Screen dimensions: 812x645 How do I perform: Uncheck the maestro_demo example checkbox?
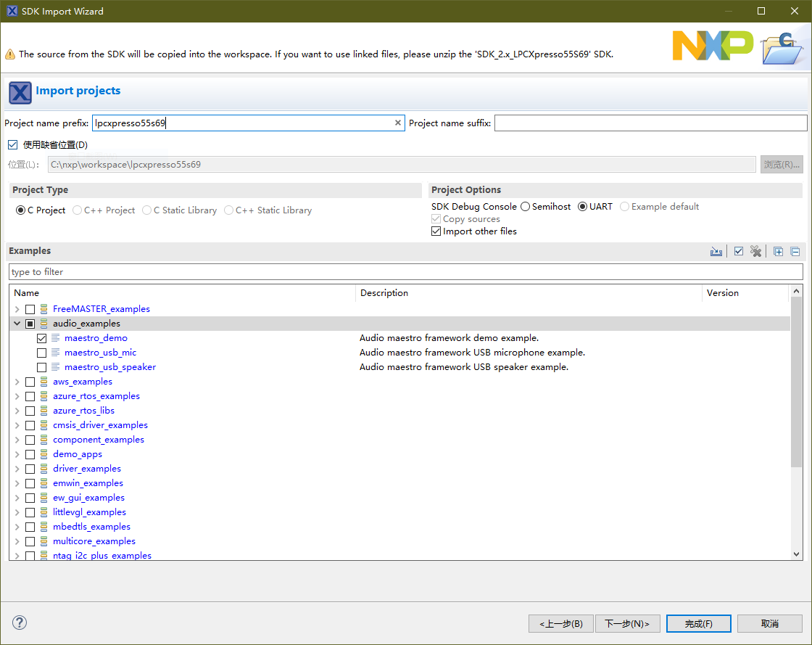tap(42, 338)
